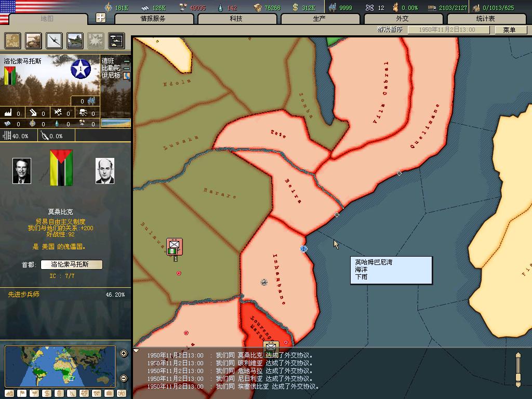
Task: Open the 统计表 tab
Action: (486, 19)
